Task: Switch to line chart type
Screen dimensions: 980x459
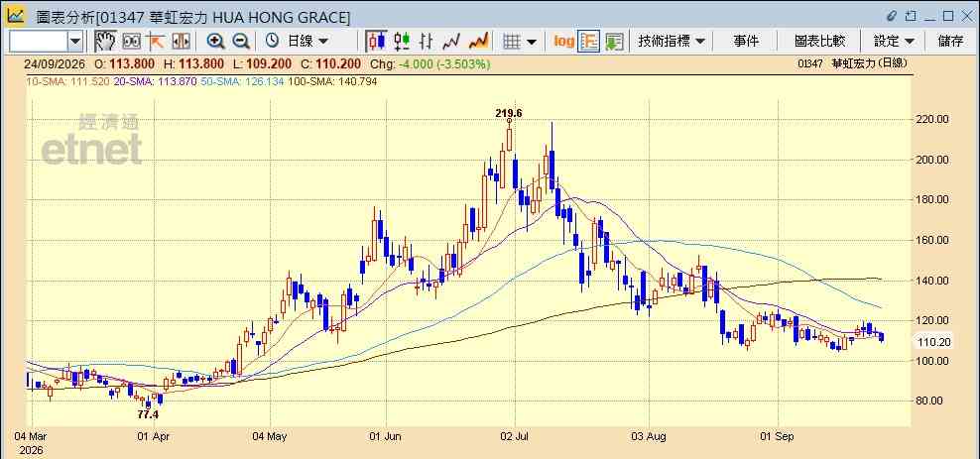Action: coord(451,42)
